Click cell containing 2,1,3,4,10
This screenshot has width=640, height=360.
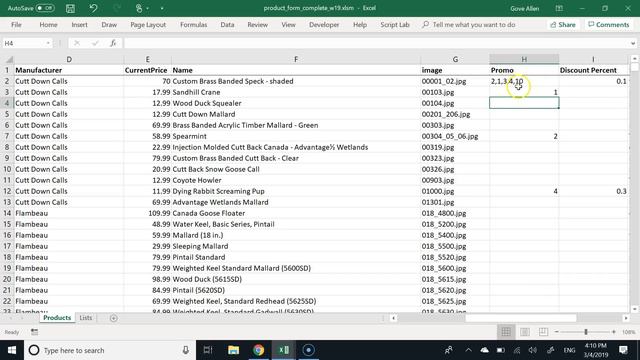point(524,81)
